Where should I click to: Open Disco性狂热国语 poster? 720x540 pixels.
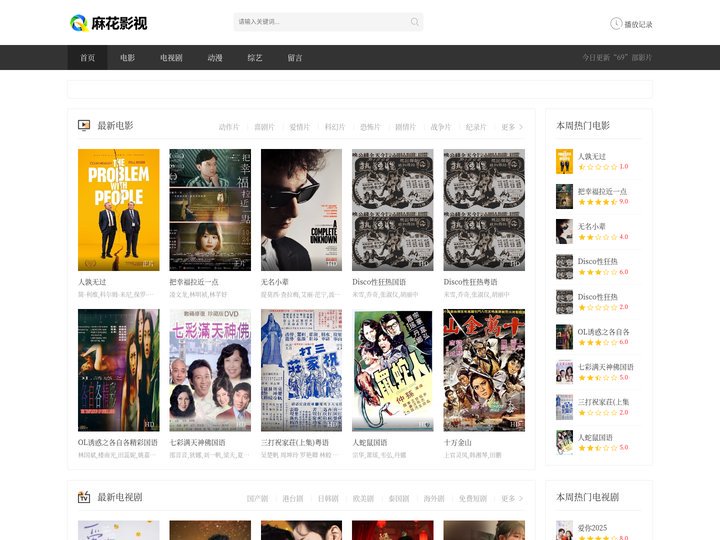click(x=393, y=210)
